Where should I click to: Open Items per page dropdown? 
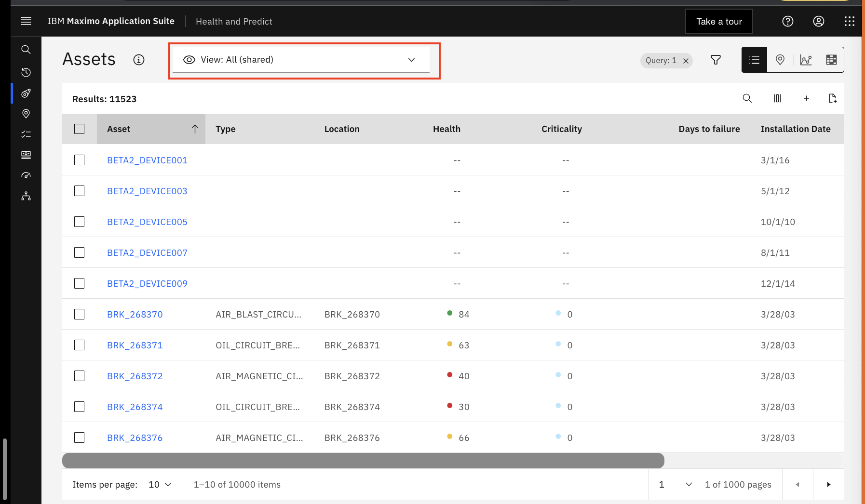[x=160, y=484]
